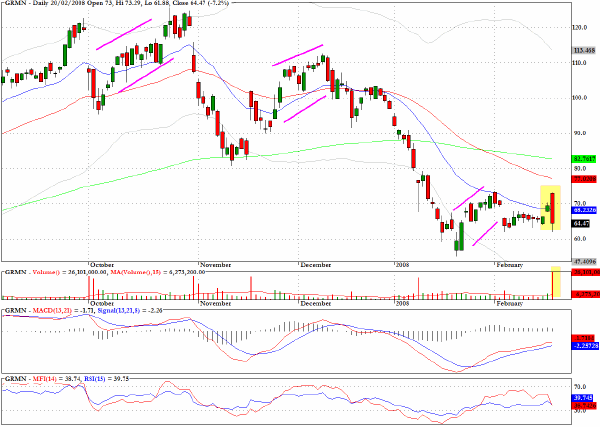Select the blue -2.25728 signal value tag
The image size is (600, 427).
click(x=585, y=346)
